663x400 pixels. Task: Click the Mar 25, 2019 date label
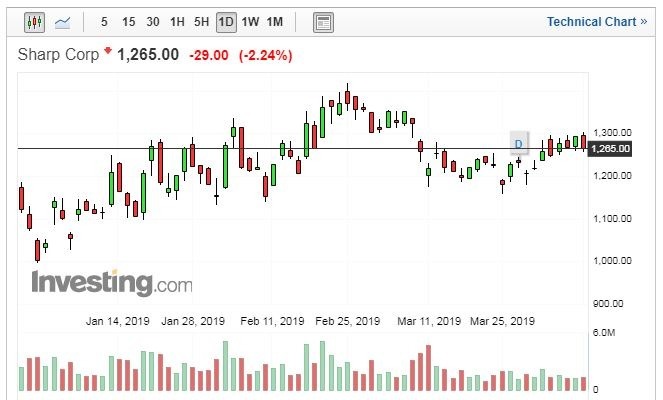click(502, 321)
